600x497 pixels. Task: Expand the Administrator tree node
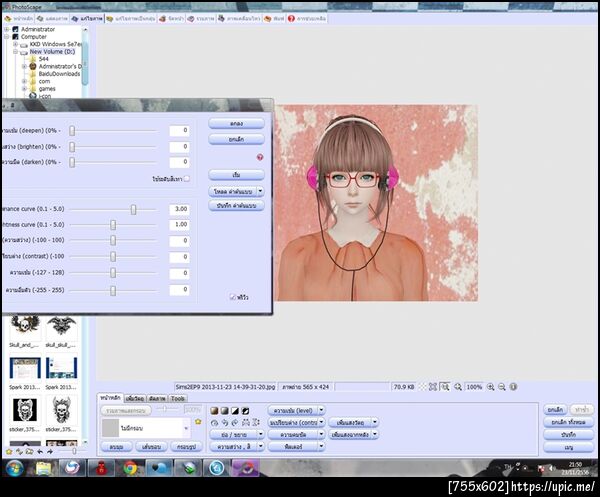[x=7, y=29]
